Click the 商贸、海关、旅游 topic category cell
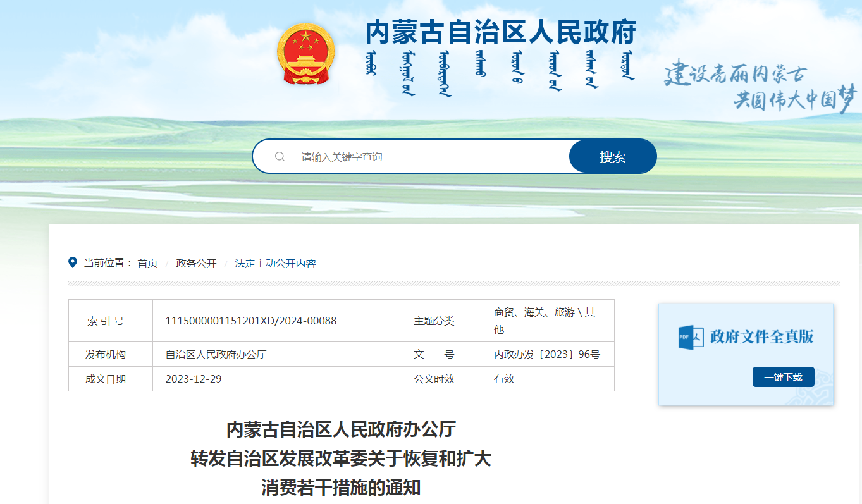Viewport: 862px width, 504px height. coord(546,321)
